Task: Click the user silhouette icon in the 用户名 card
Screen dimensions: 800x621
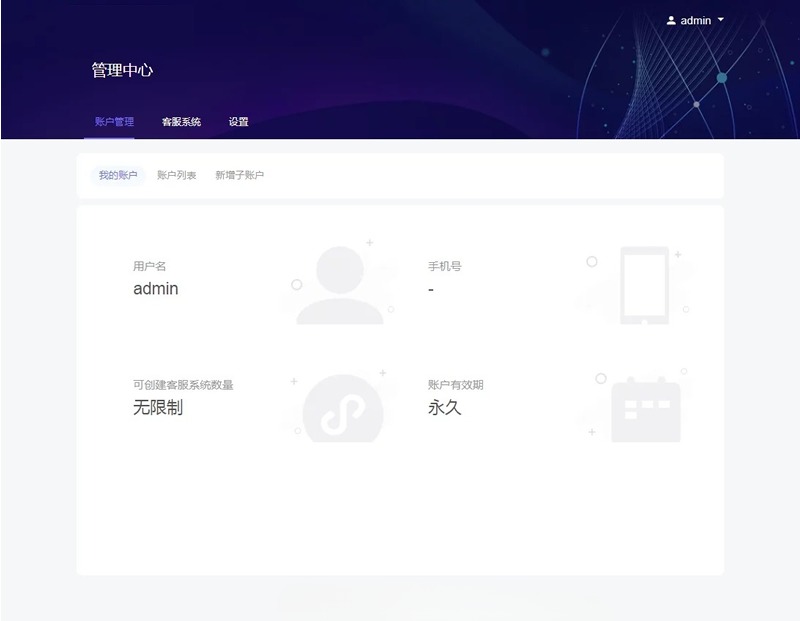Action: point(338,283)
